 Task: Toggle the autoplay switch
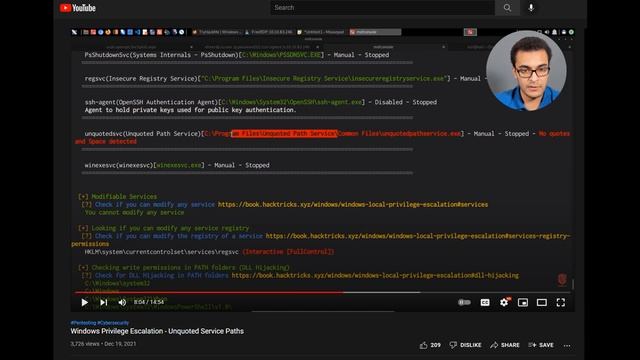464,302
